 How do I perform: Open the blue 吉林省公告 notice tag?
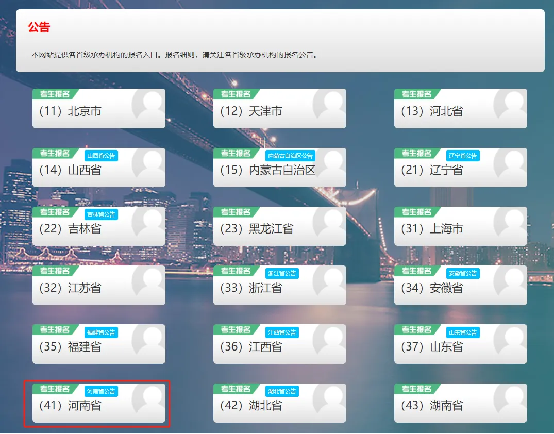tap(101, 214)
